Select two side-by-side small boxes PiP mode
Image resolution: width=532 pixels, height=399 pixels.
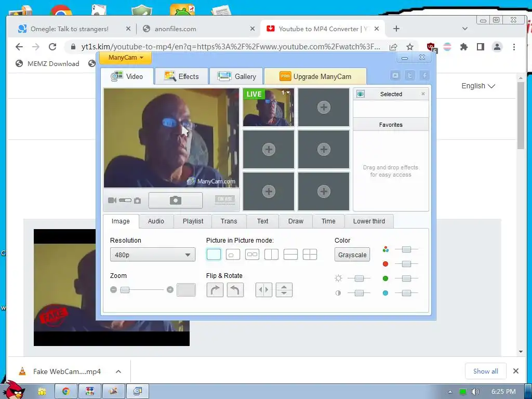252,254
